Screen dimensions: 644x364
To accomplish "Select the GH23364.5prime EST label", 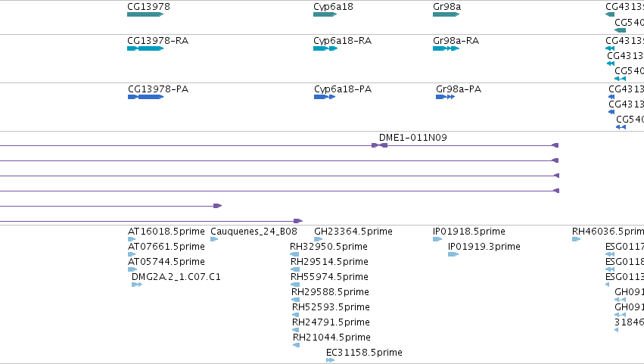I will (x=353, y=232).
